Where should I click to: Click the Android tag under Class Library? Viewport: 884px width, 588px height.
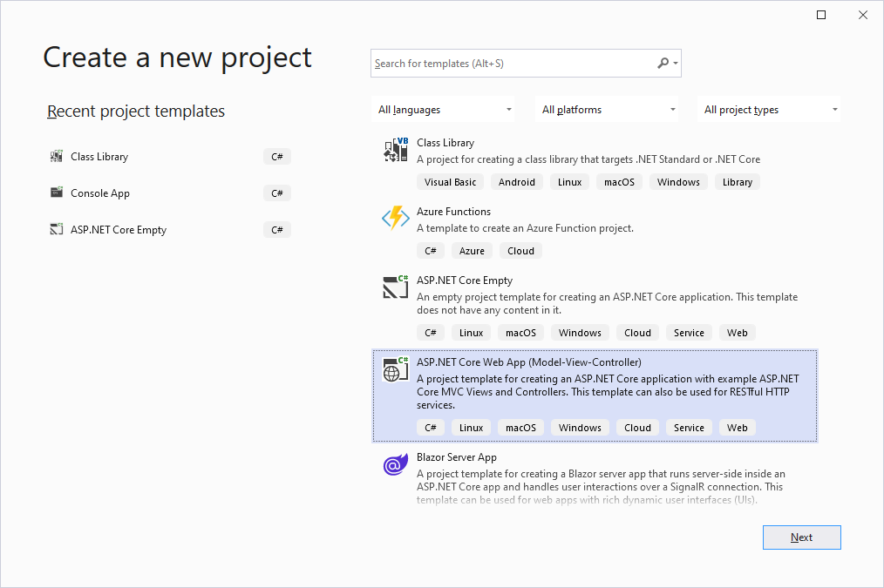pyautogui.click(x=517, y=182)
